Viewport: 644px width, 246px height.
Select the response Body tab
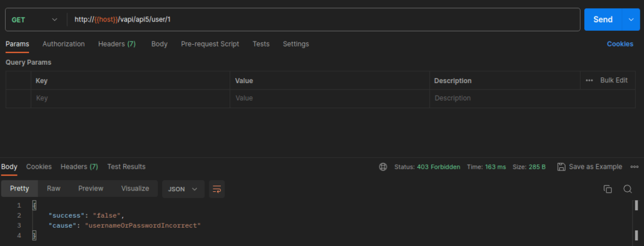point(9,167)
